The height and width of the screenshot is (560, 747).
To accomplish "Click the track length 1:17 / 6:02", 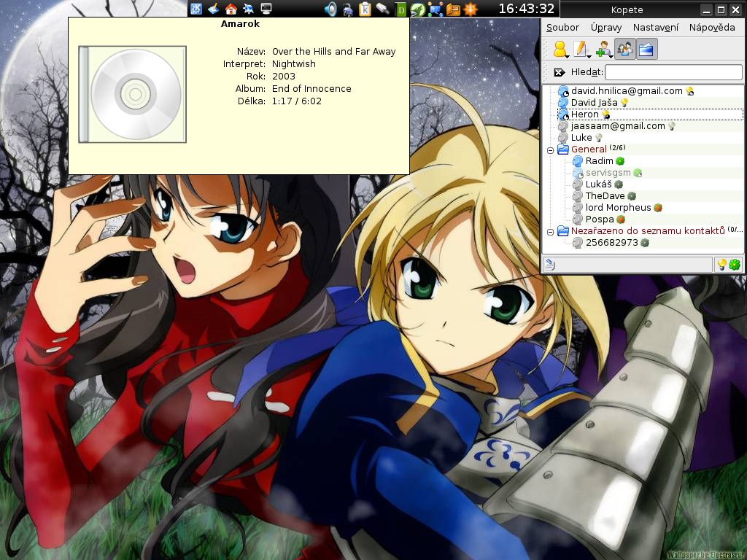I will point(296,101).
